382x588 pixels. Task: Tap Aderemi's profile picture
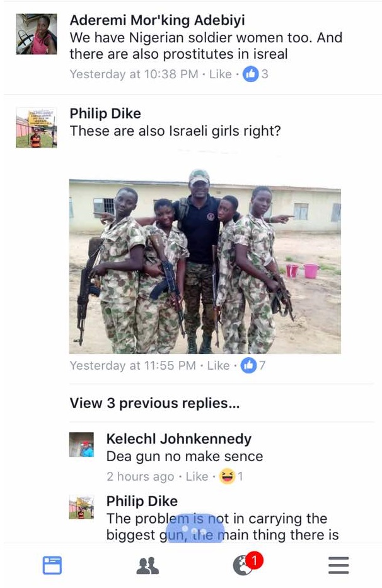[x=37, y=34]
